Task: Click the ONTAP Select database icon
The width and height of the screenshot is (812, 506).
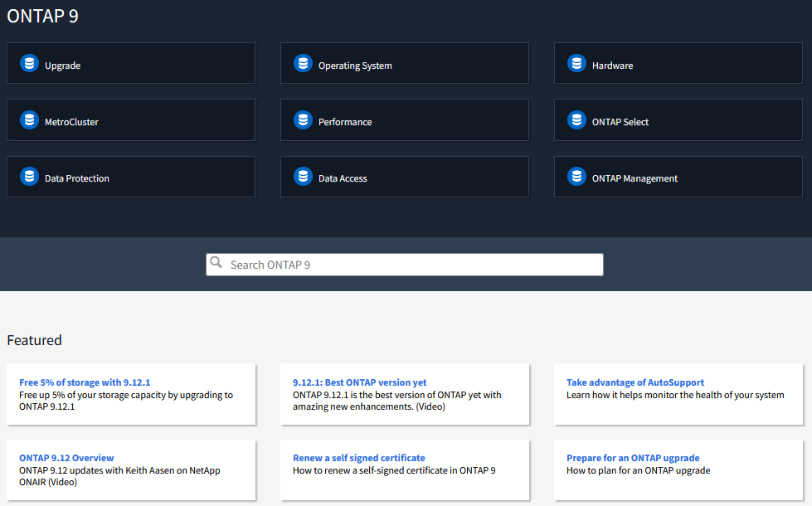Action: point(577,120)
